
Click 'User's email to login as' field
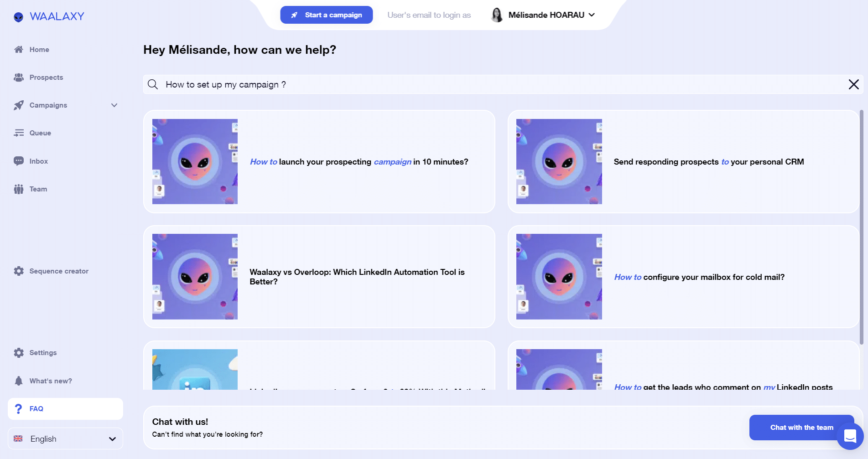429,15
